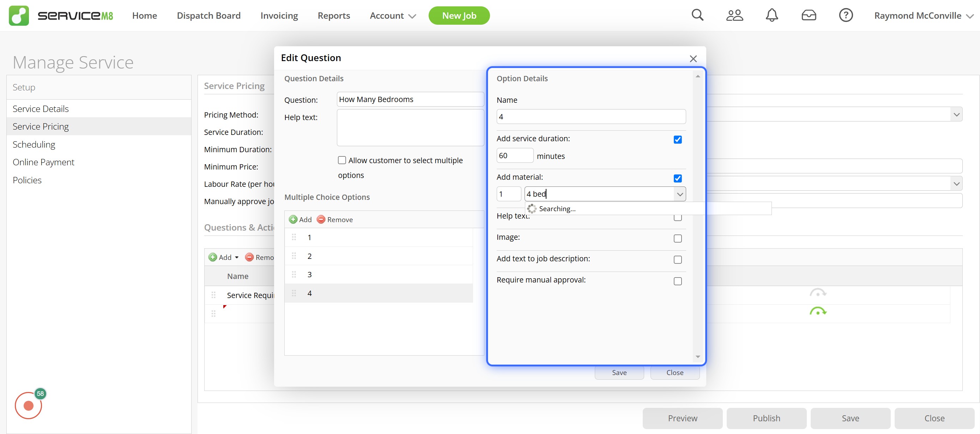The width and height of the screenshot is (980, 434).
Task: Click the New Job button
Action: pyautogui.click(x=459, y=16)
